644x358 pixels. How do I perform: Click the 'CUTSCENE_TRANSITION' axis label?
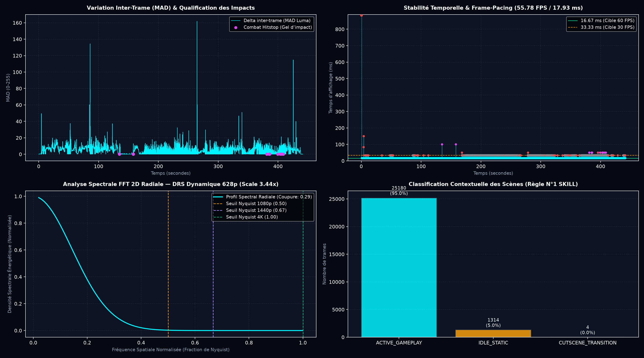coord(587,343)
